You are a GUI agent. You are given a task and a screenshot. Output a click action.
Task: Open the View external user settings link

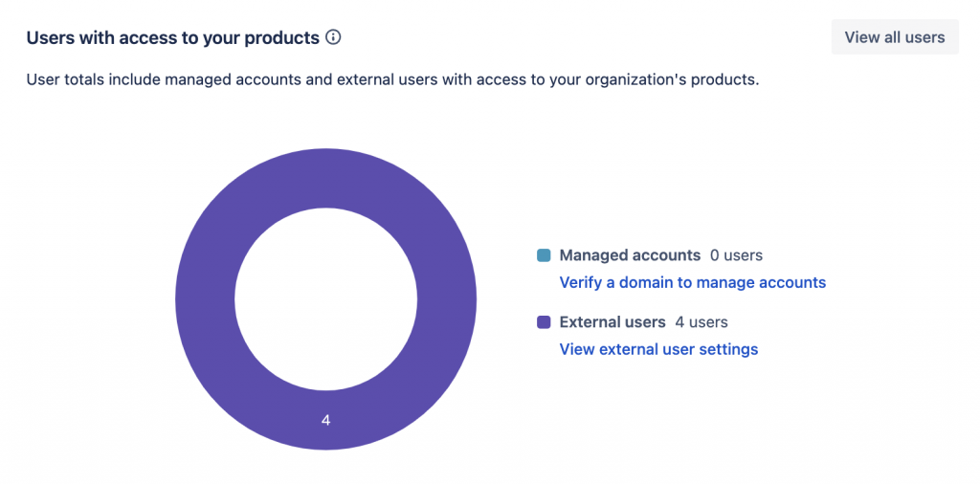pos(658,349)
